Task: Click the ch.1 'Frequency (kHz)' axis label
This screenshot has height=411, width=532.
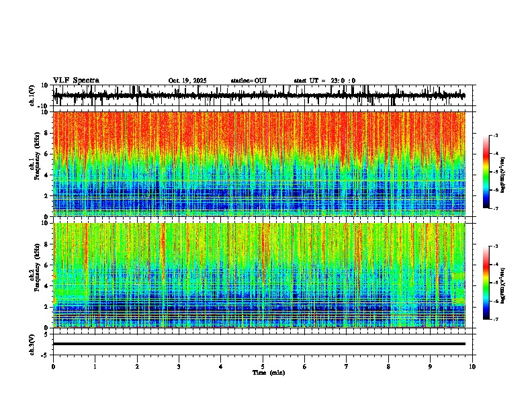Action: tap(37, 156)
